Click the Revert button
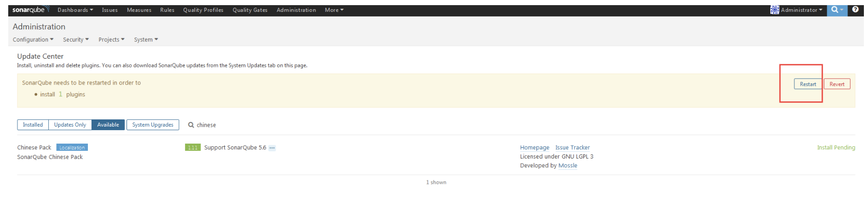868x210 pixels. point(837,84)
